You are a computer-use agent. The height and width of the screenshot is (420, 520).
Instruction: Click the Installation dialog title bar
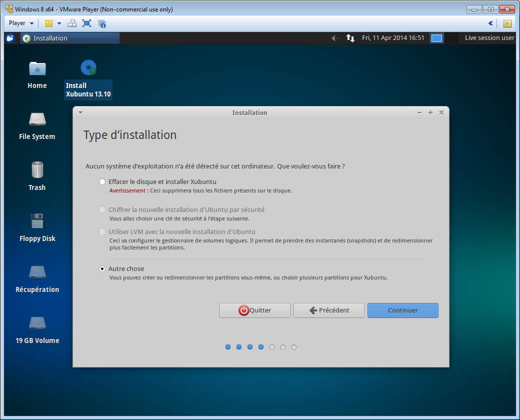click(x=249, y=113)
